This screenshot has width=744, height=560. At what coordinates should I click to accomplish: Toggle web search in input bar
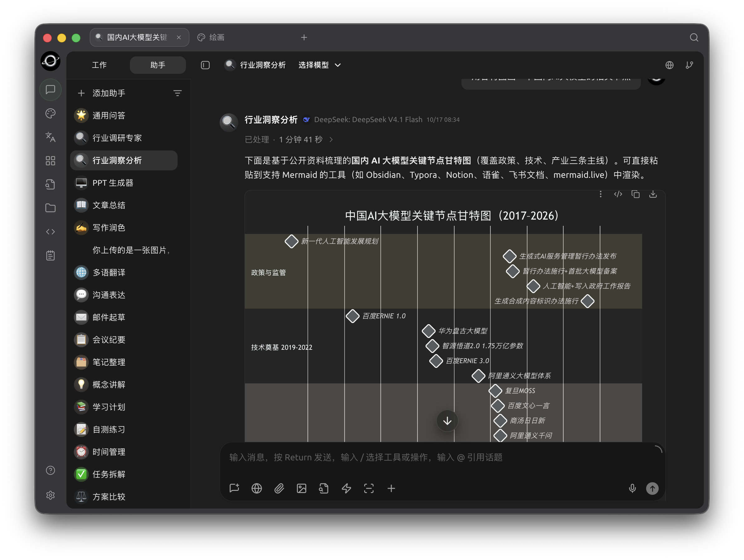(x=257, y=488)
